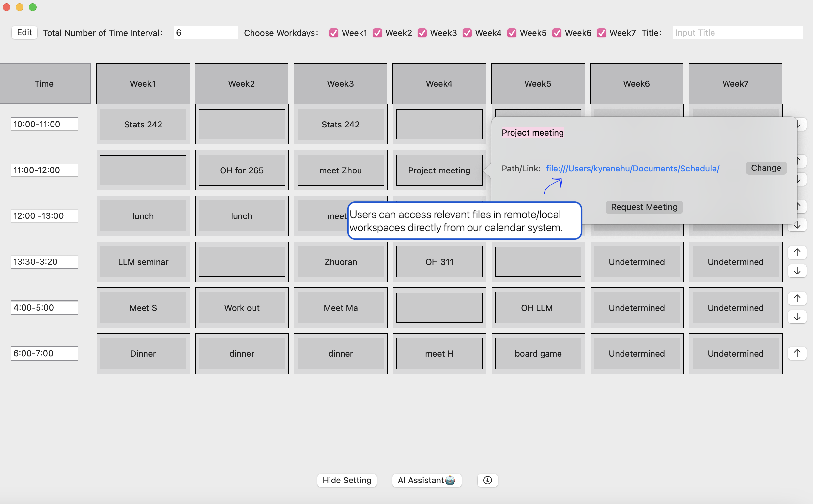The height and width of the screenshot is (504, 813).
Task: Click the up arrow for the 4:00-5:00 row
Action: (797, 298)
